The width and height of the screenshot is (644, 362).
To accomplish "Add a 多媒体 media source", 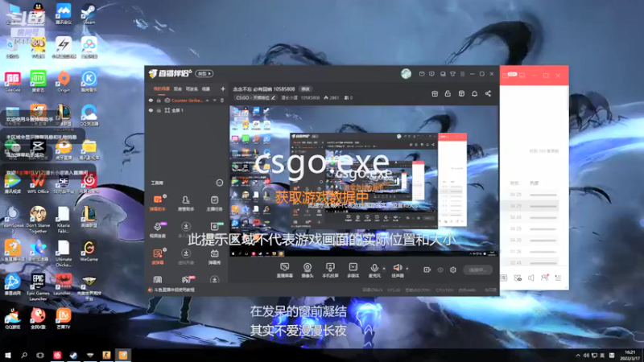I will 353,270.
